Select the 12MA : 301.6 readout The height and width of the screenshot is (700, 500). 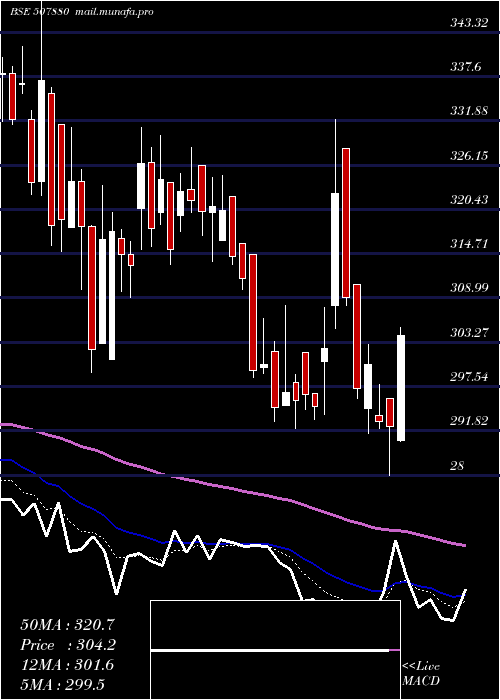(67, 665)
